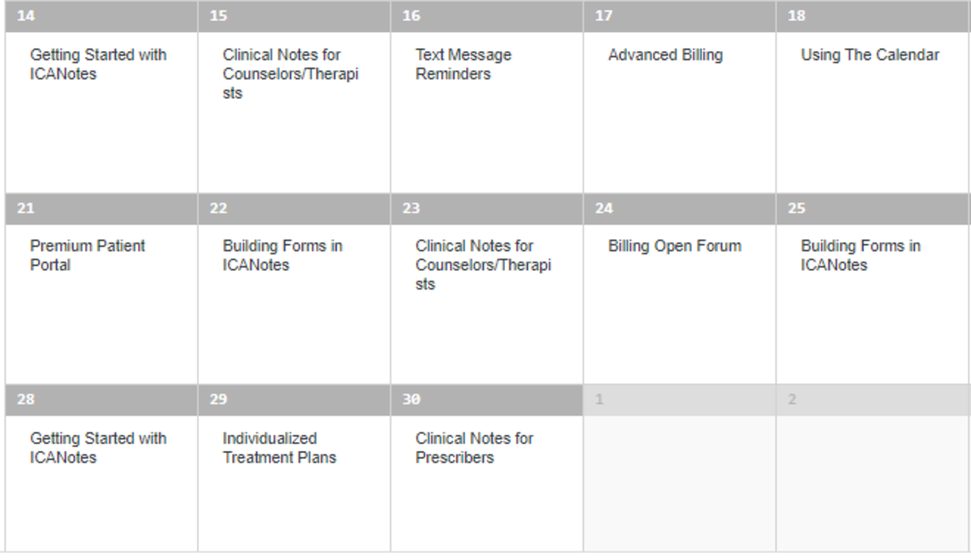
Task: Open Building Forms in ICANotes on the 22nd
Action: (282, 255)
